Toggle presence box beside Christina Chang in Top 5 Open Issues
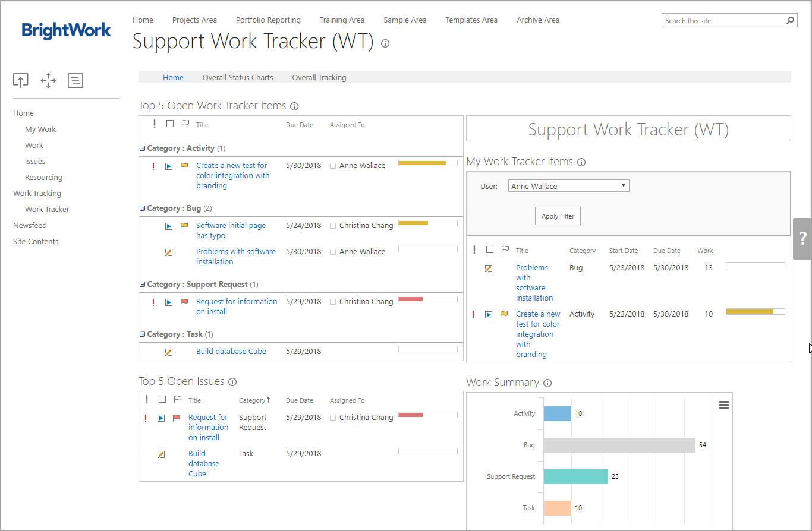Image resolution: width=812 pixels, height=531 pixels. pos(333,418)
